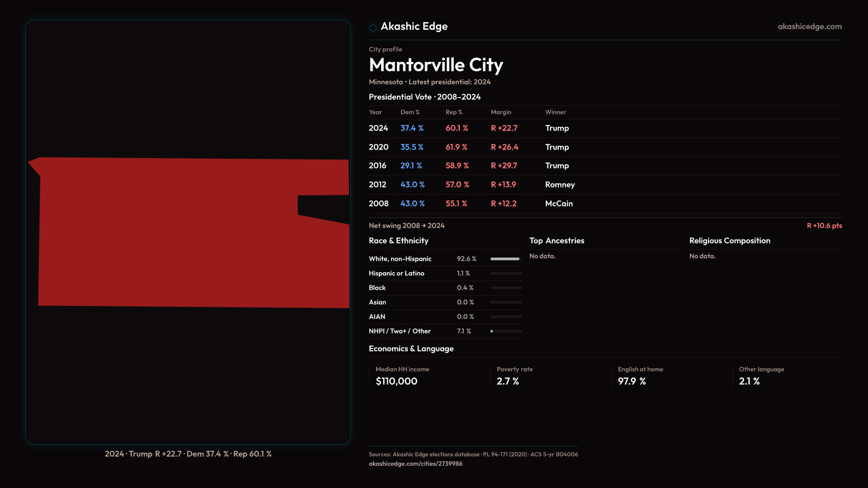Image resolution: width=868 pixels, height=488 pixels.
Task: Open the akashicedge.com/cities/2739986 link
Action: click(415, 464)
